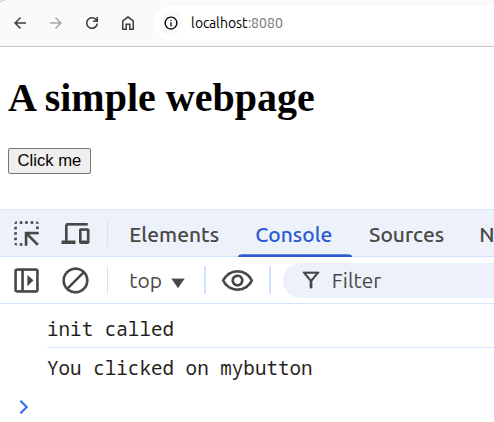The image size is (494, 422).
Task: Go back with the browser back arrow
Action: click(20, 23)
